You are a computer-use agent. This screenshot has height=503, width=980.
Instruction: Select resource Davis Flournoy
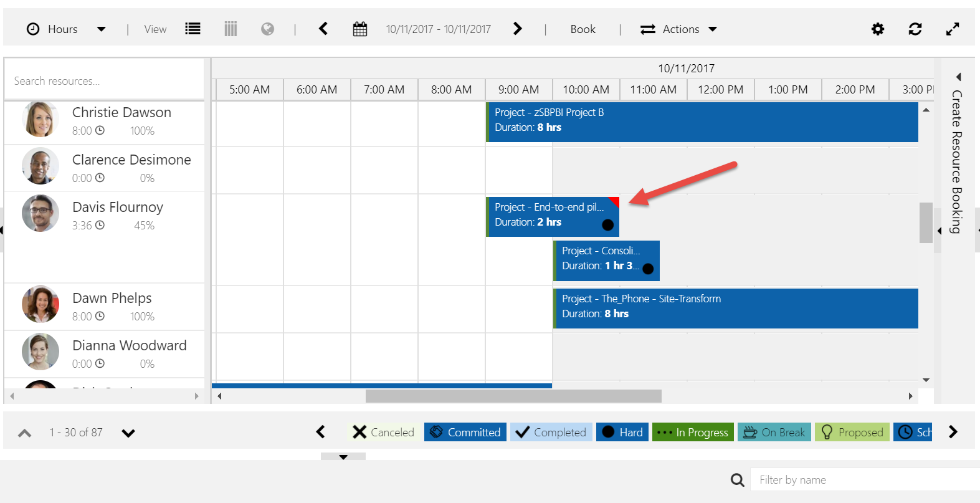(118, 207)
